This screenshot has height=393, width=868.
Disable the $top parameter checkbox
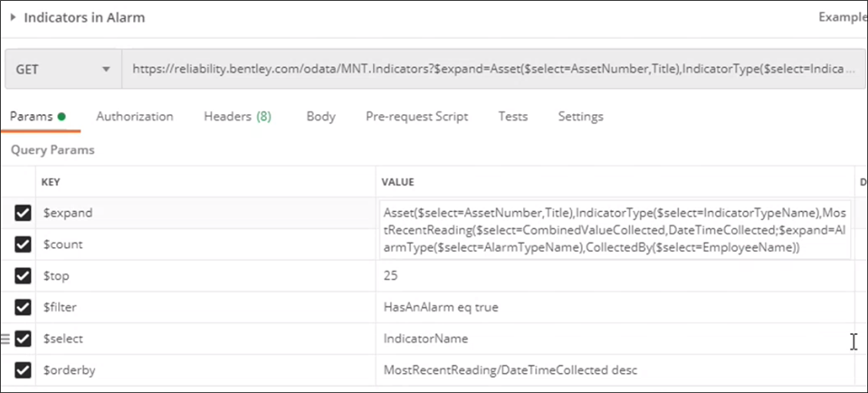pyautogui.click(x=24, y=276)
